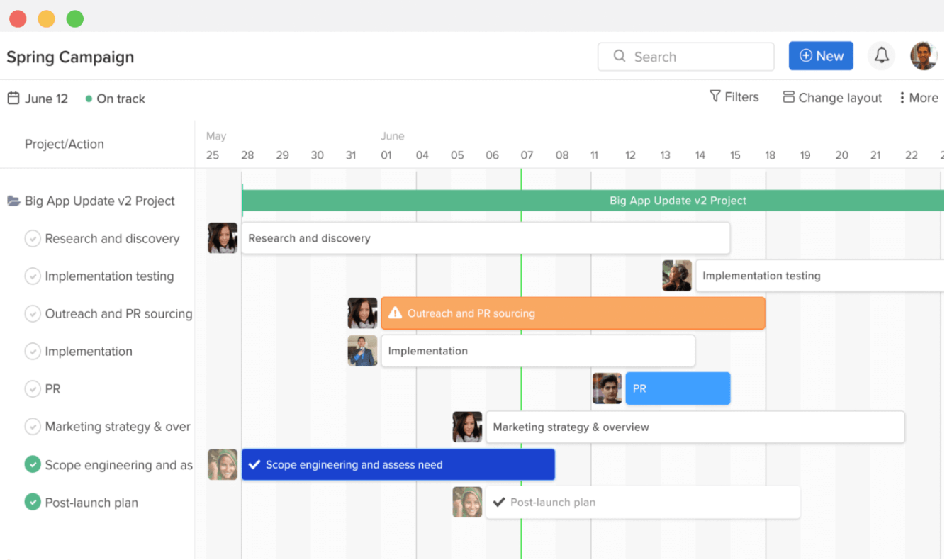Screen dimensions: 947x560
Task: Open the user profile avatar
Action: click(x=923, y=56)
